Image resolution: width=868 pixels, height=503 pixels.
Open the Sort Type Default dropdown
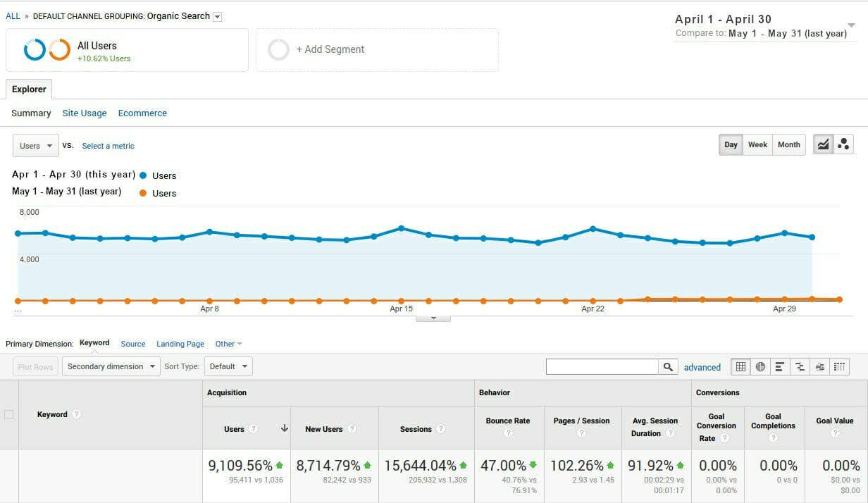[x=228, y=366]
